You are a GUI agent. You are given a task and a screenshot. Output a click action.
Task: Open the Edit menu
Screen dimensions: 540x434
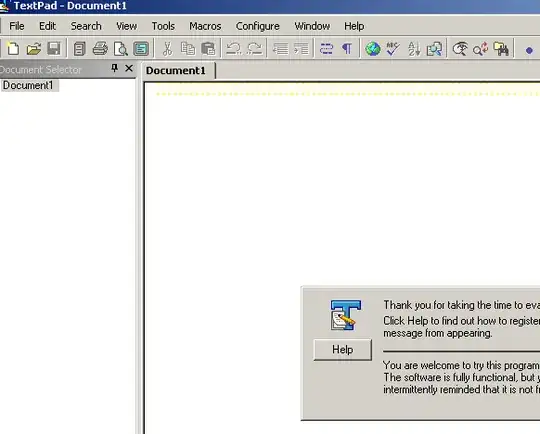(x=47, y=26)
